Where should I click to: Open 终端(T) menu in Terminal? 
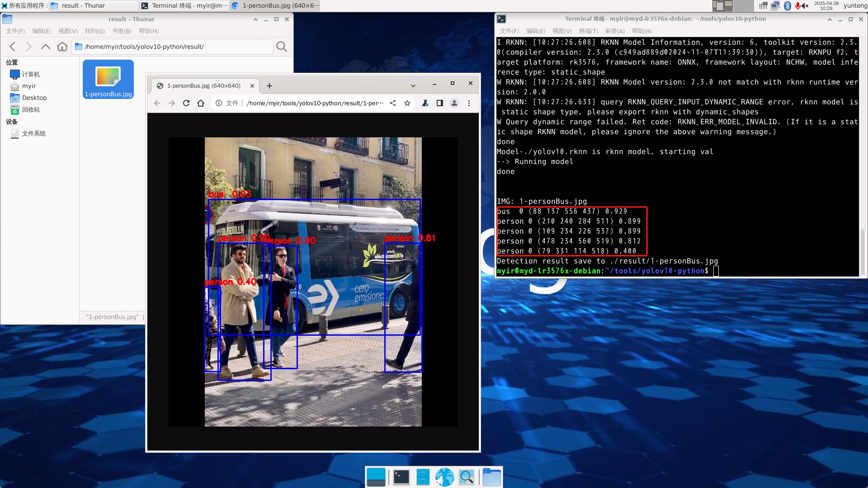click(x=588, y=31)
